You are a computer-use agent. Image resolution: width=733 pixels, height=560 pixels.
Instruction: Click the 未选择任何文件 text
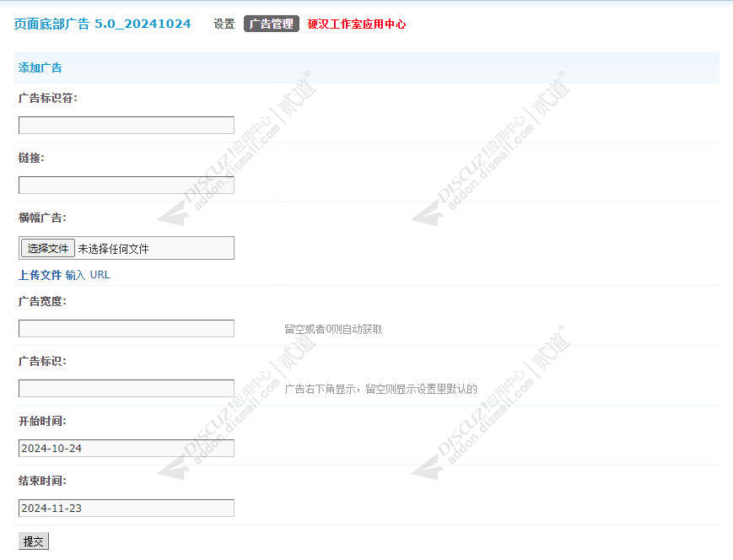pyautogui.click(x=113, y=249)
